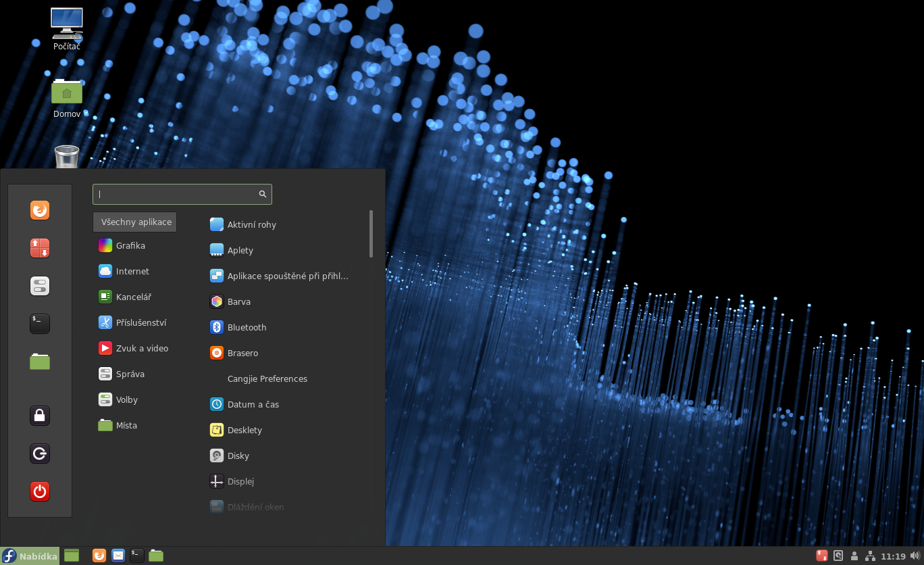Open Datum a čas settings
924x565 pixels.
tap(253, 405)
